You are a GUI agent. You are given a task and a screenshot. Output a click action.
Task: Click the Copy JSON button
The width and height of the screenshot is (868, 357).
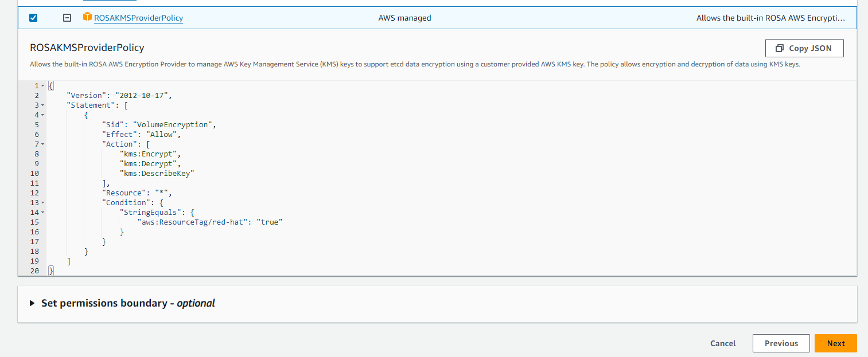(804, 48)
